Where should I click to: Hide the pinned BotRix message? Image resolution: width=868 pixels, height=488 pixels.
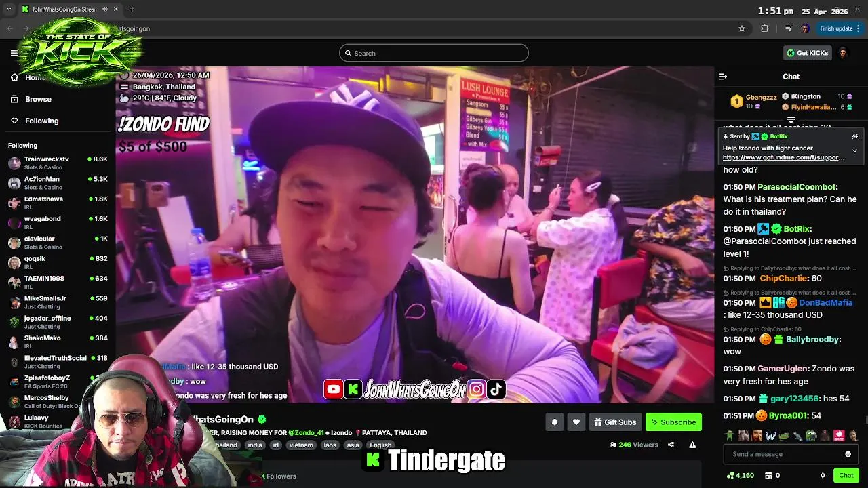[854, 136]
